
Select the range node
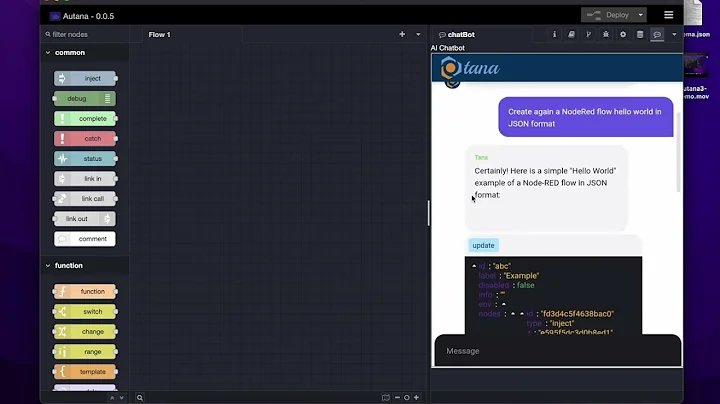pos(85,352)
